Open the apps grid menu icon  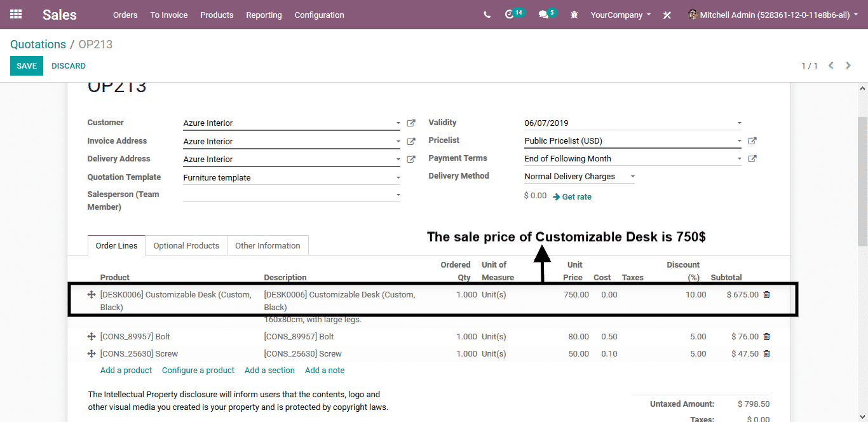pyautogui.click(x=16, y=14)
